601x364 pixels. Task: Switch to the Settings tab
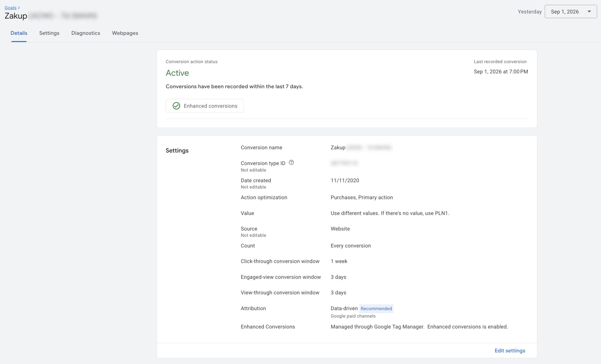click(x=49, y=33)
